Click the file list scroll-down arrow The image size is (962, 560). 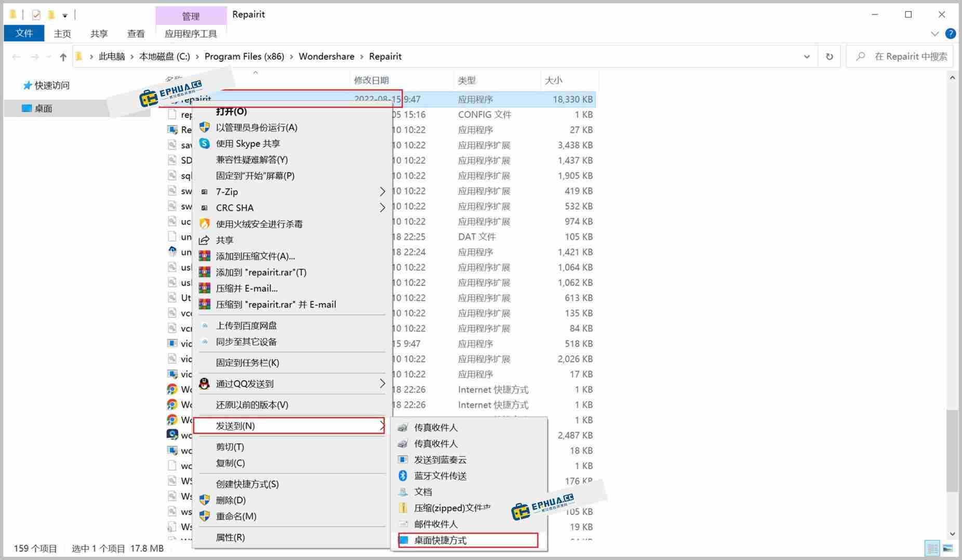952,534
